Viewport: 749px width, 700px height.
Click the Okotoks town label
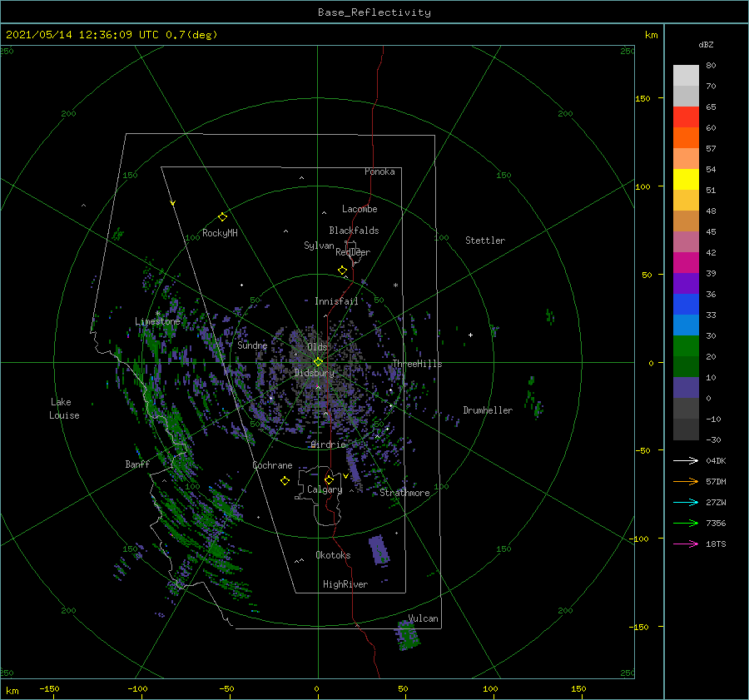pyautogui.click(x=333, y=554)
